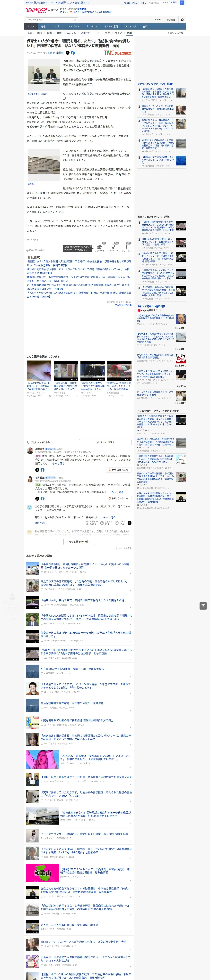Screen dimensions: 210x980
Task: Click the TNC テレビ西日本 logo
Action: pos(117,53)
